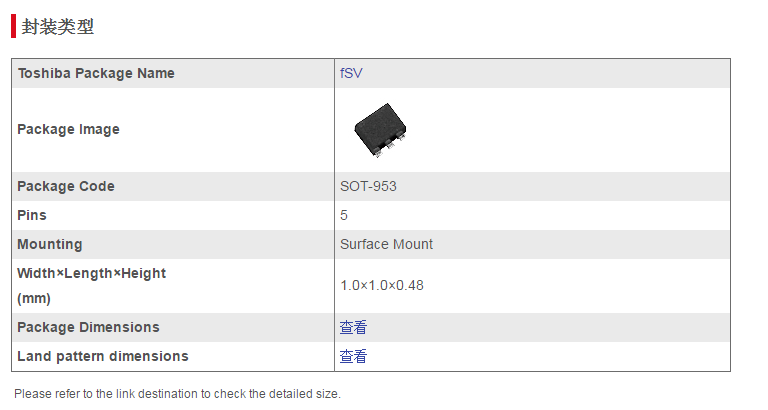Select the Package Code label

66,186
